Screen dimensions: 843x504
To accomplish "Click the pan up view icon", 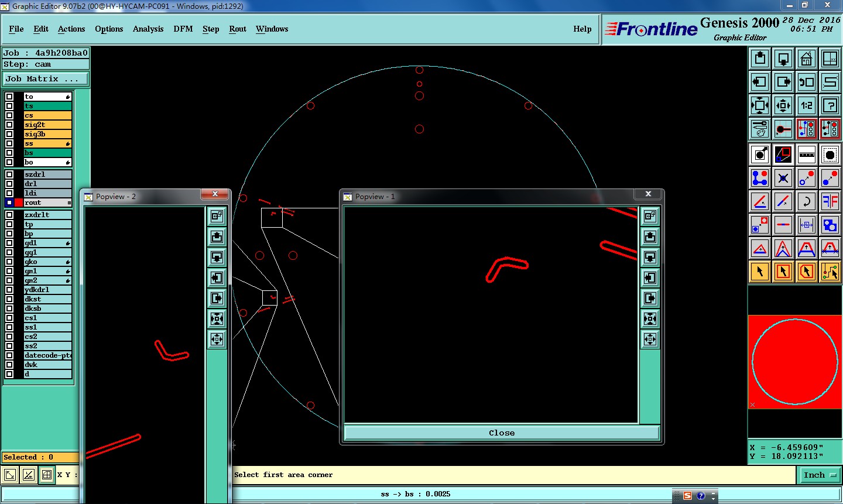I will coord(760,59).
